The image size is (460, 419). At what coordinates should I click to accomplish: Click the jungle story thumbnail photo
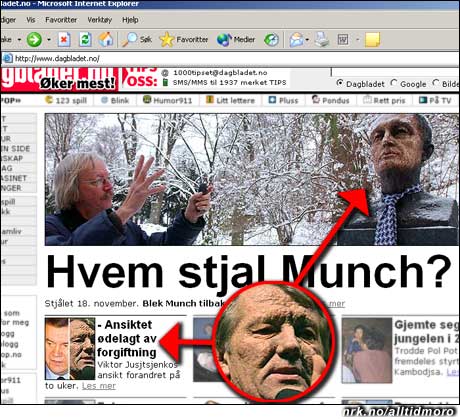coord(367,350)
